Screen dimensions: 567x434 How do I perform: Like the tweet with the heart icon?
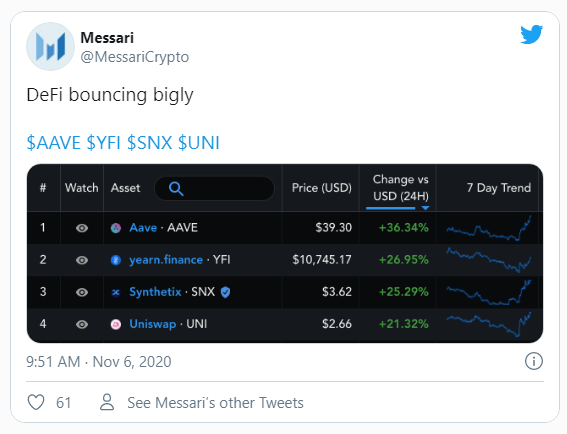coord(36,402)
